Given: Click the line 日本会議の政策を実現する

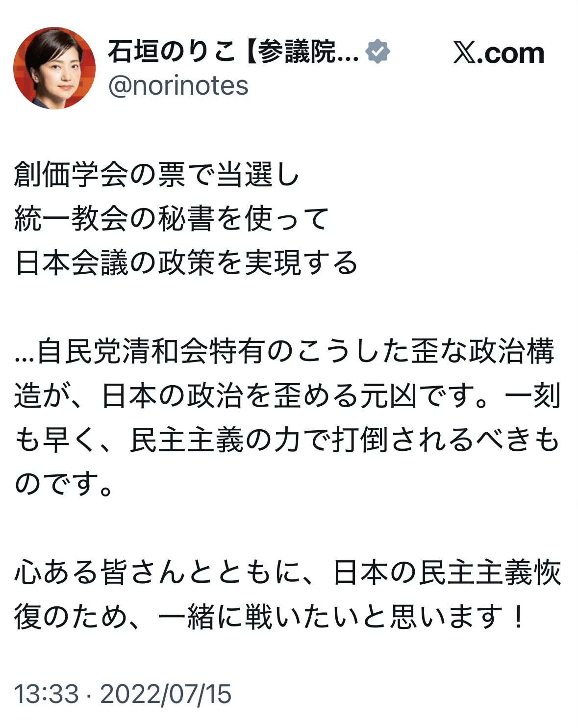Looking at the screenshot, I should [x=186, y=263].
